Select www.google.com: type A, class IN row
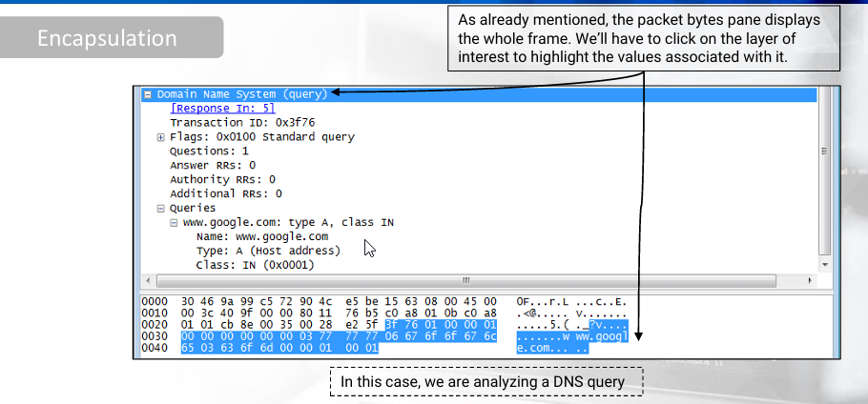The width and height of the screenshot is (868, 404). coord(288,223)
